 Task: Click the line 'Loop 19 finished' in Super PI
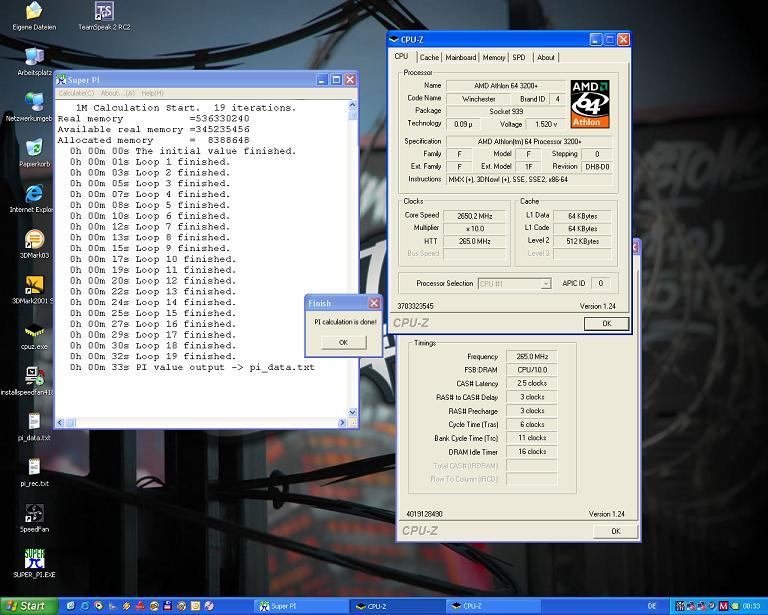[153, 356]
